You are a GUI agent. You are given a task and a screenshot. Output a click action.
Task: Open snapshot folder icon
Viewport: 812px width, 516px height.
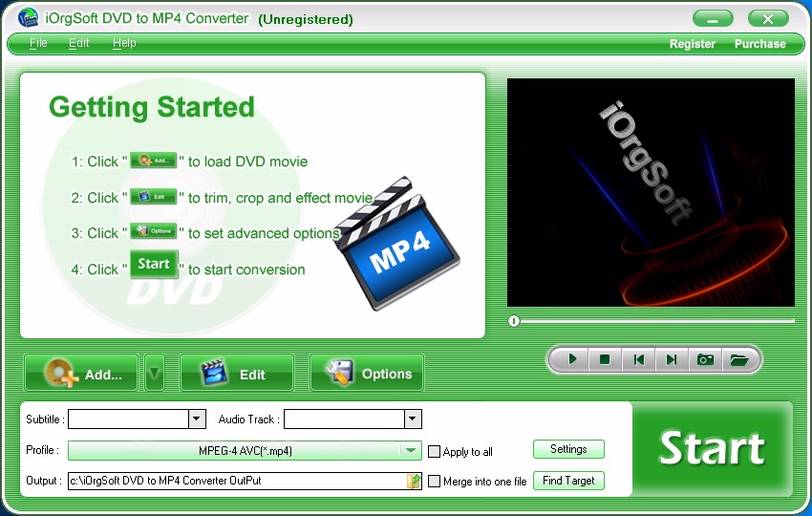[739, 359]
